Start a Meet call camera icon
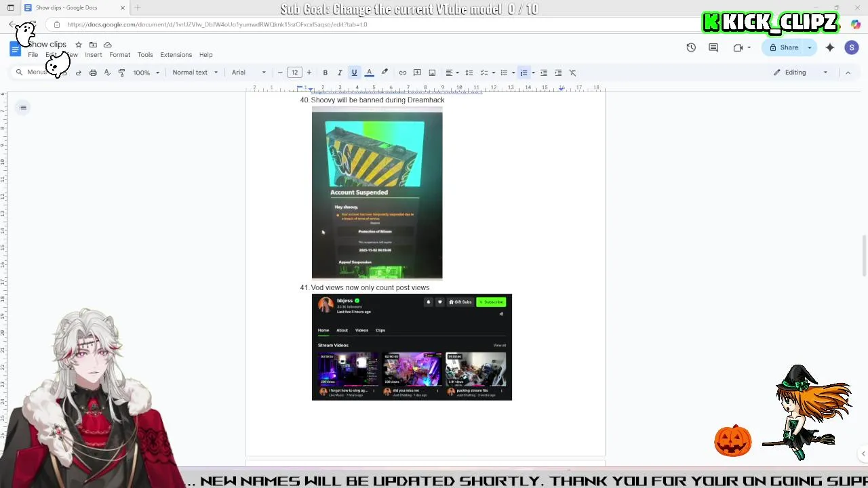Viewport: 868px width, 488px height. (x=738, y=47)
